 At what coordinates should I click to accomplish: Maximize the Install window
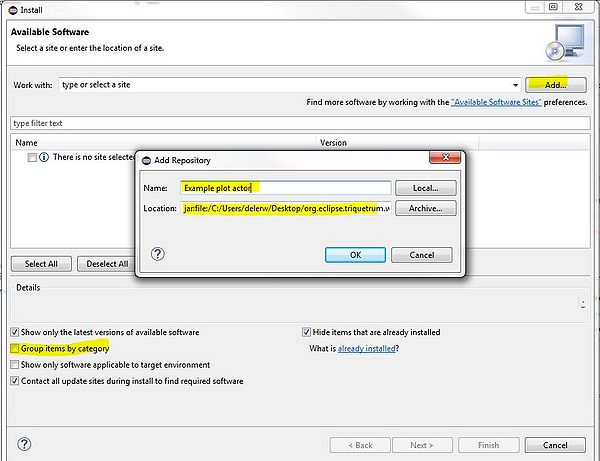[553, 7]
